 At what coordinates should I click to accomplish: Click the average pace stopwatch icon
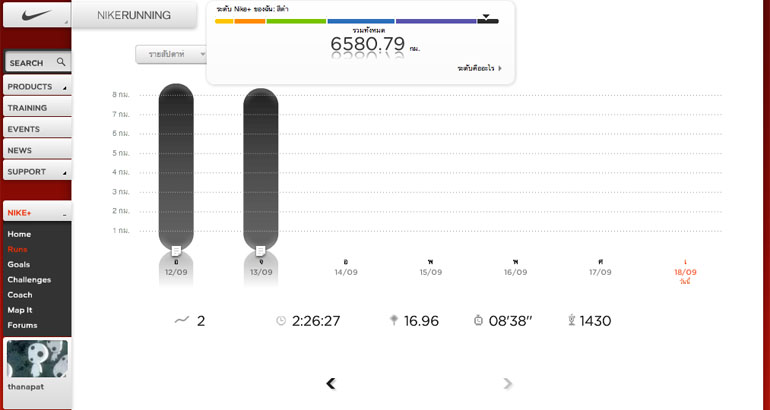point(478,321)
